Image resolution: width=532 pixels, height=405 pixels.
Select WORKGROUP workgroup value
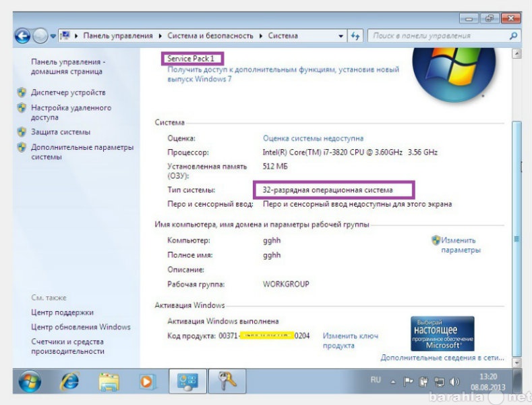tap(286, 284)
